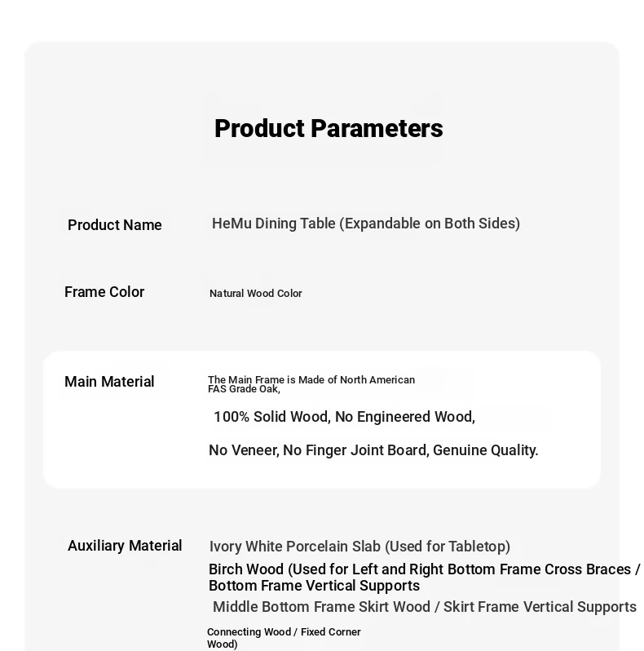Click the Ivory White Porcelain Slab text
This screenshot has width=644, height=651.
pos(295,547)
